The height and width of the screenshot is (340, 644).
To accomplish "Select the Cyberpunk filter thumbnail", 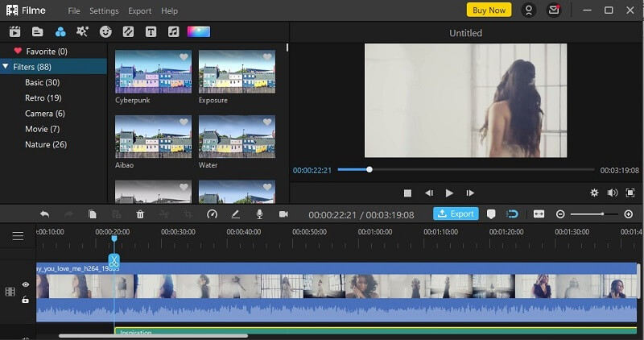I will click(x=153, y=72).
